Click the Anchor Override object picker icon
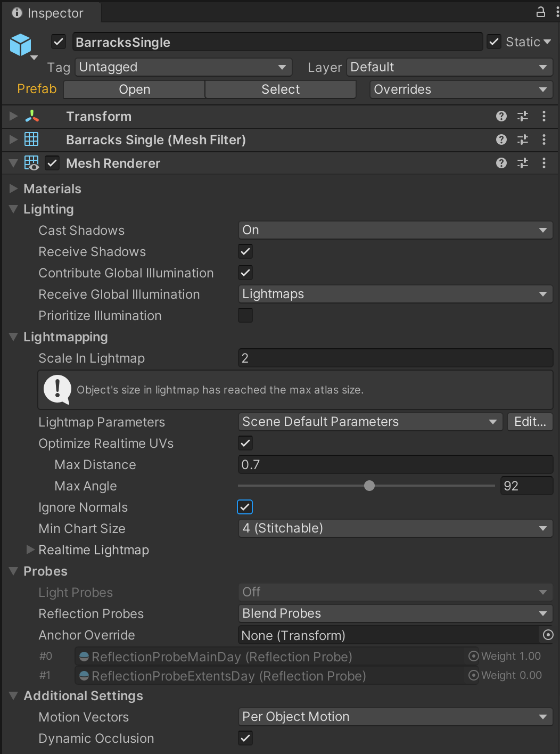The height and width of the screenshot is (754, 560). coord(548,635)
